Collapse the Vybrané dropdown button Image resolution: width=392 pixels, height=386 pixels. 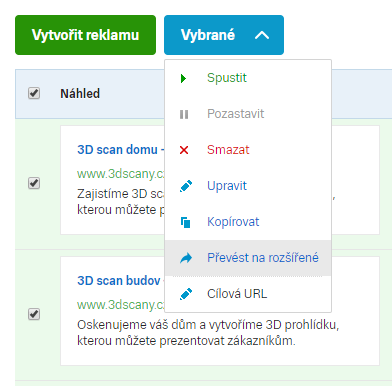tap(224, 35)
